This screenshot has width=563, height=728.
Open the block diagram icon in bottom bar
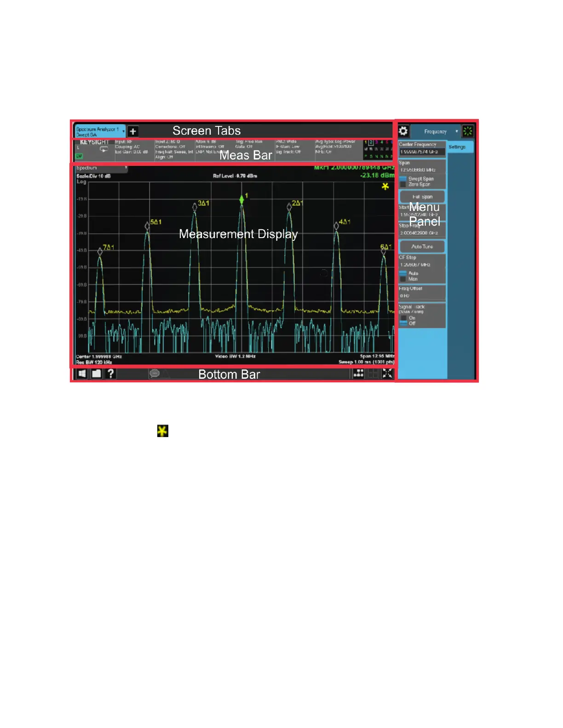tap(358, 374)
